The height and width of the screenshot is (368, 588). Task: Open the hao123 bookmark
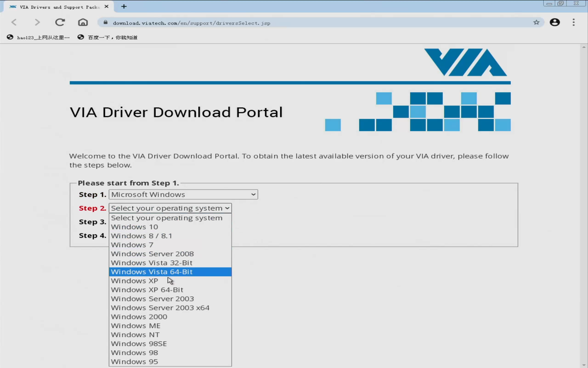tap(38, 37)
